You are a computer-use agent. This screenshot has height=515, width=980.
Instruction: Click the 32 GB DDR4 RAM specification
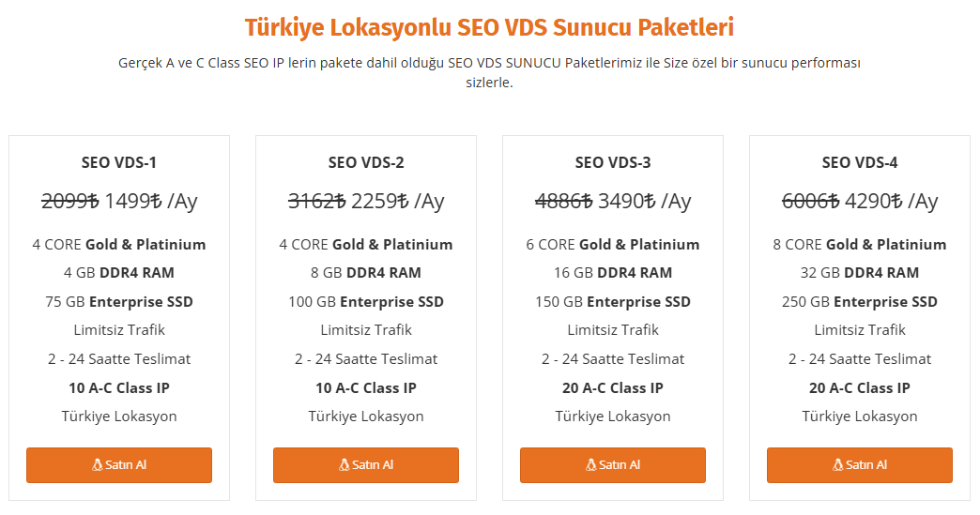(859, 273)
